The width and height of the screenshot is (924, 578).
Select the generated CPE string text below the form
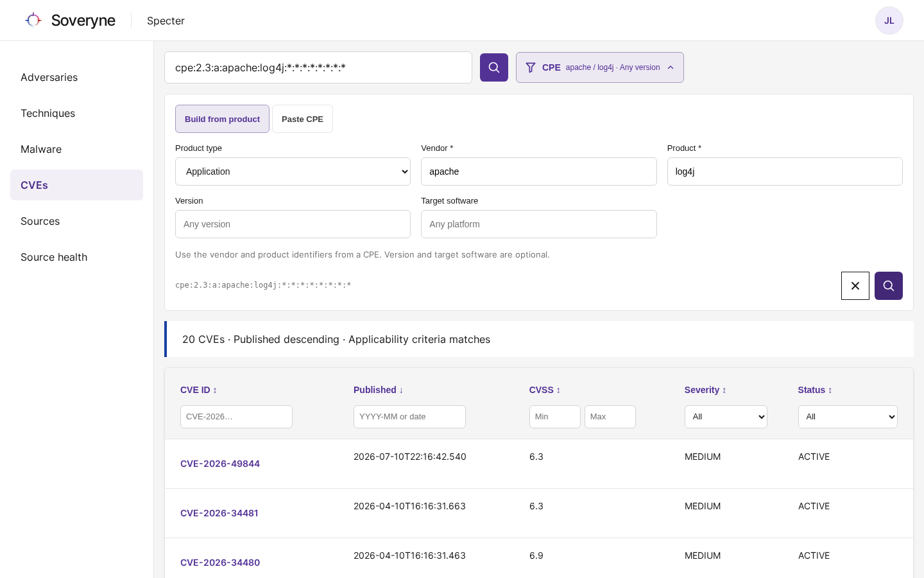tap(263, 285)
